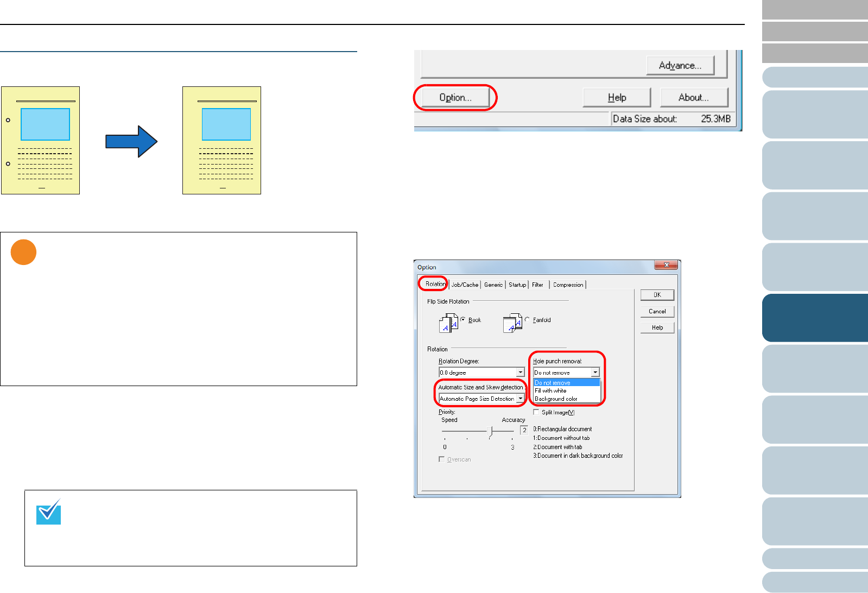Select the Compression tab

click(568, 285)
